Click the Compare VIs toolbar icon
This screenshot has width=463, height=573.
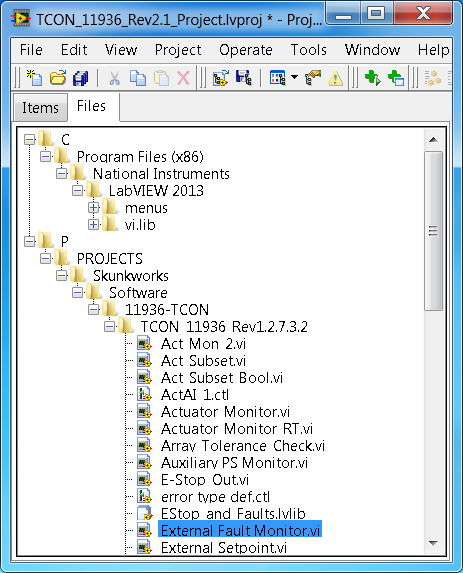(221, 78)
